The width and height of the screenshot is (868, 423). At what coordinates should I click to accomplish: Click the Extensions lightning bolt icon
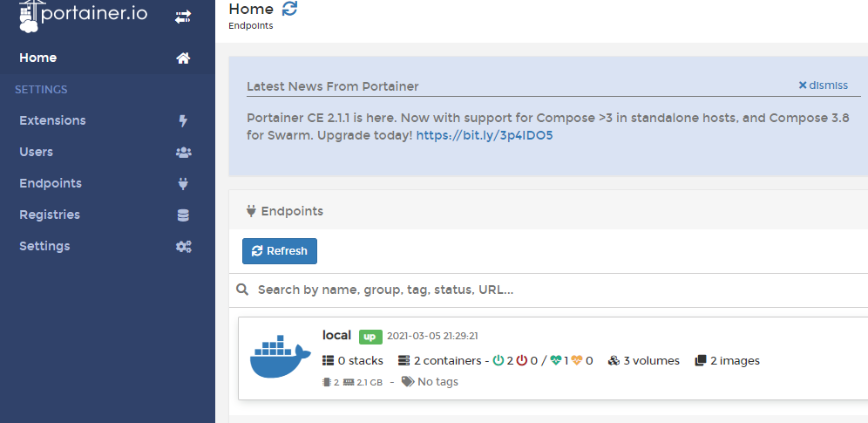pos(183,120)
